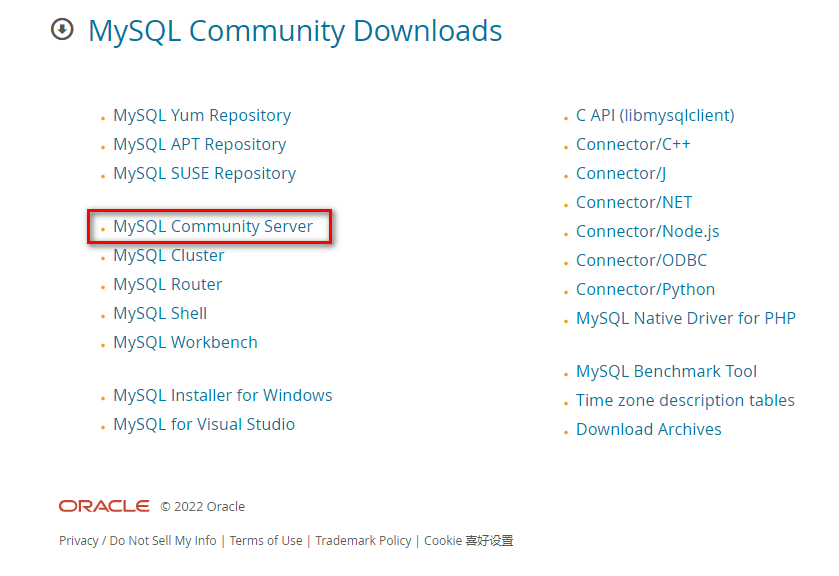
Task: Open MySQL Benchmark Tool link
Action: point(666,371)
